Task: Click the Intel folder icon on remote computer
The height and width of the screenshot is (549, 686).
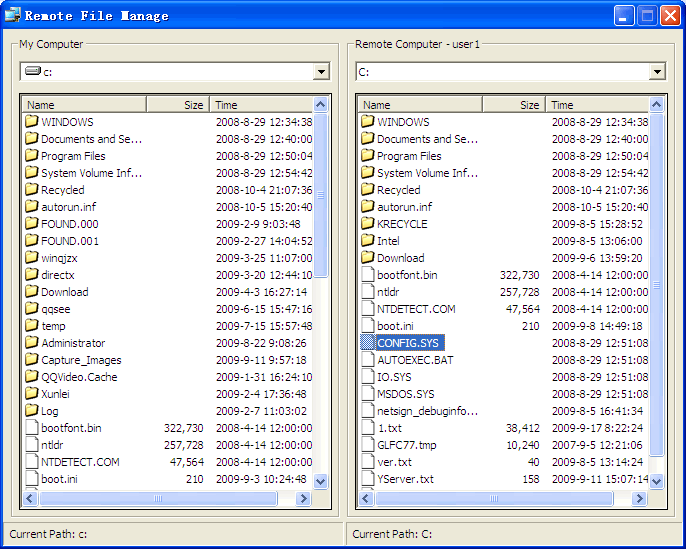Action: [x=367, y=241]
